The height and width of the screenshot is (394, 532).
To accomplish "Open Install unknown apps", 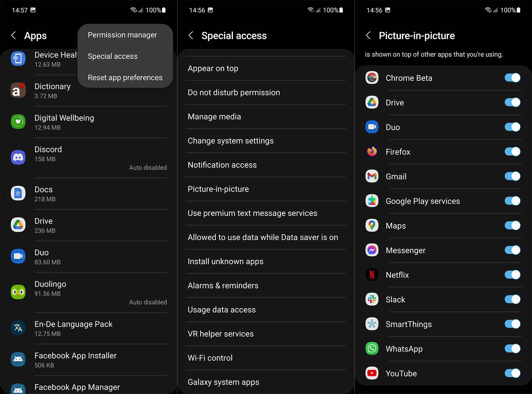I will coord(266,261).
